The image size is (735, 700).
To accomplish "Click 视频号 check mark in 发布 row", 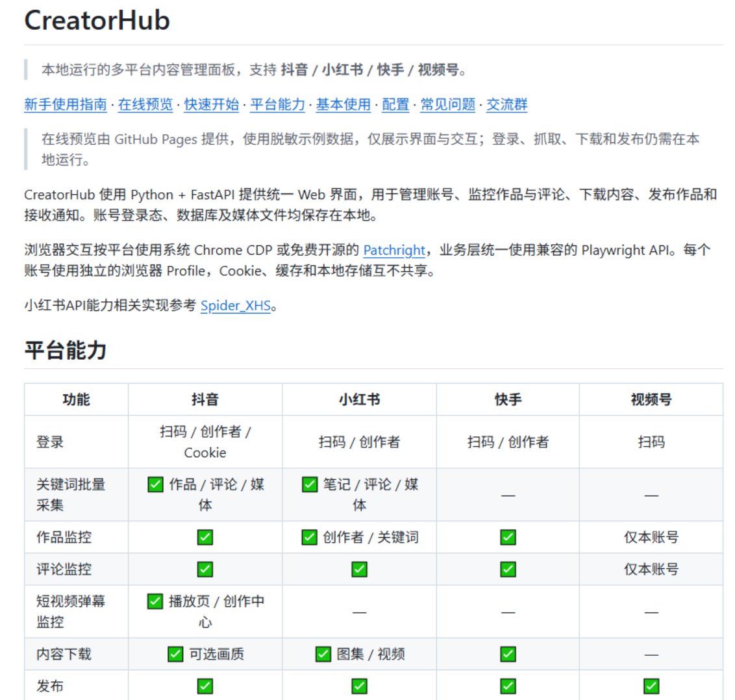I will click(651, 686).
